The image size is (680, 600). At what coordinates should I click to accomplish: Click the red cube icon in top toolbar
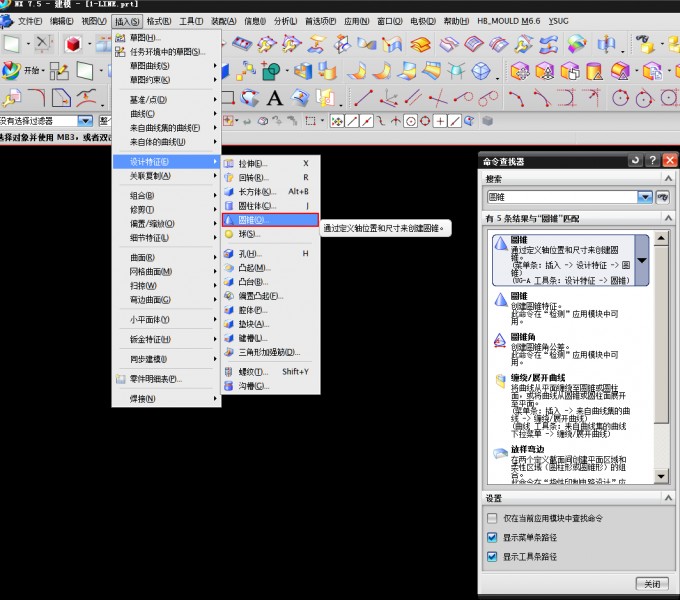[x=73, y=44]
